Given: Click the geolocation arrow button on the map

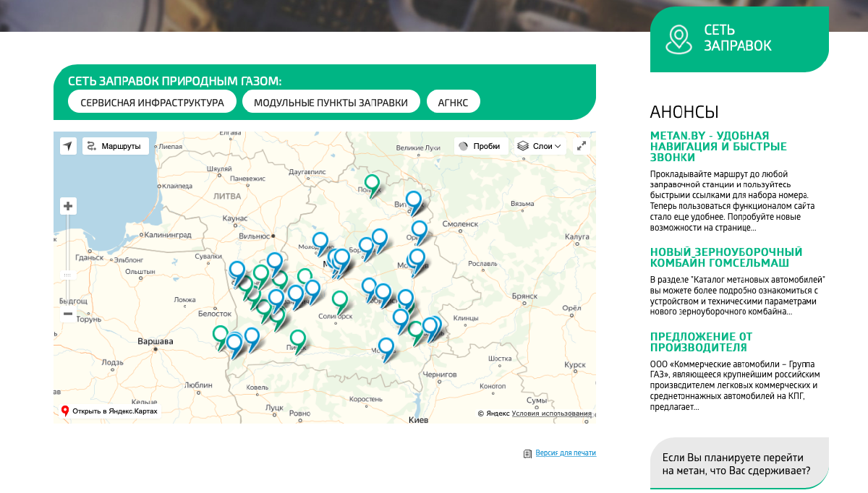Looking at the screenshot, I should click(x=68, y=146).
